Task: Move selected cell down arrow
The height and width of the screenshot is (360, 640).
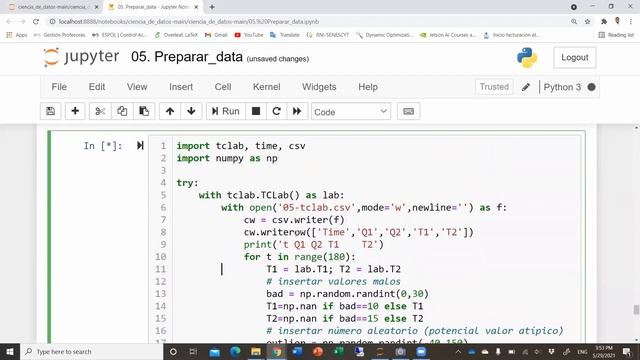Action: tap(191, 111)
